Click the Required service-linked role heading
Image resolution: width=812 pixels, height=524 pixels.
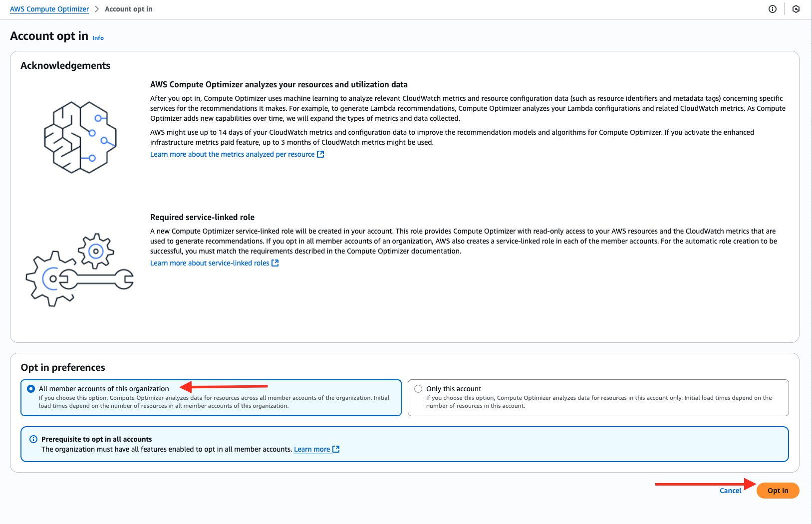202,217
